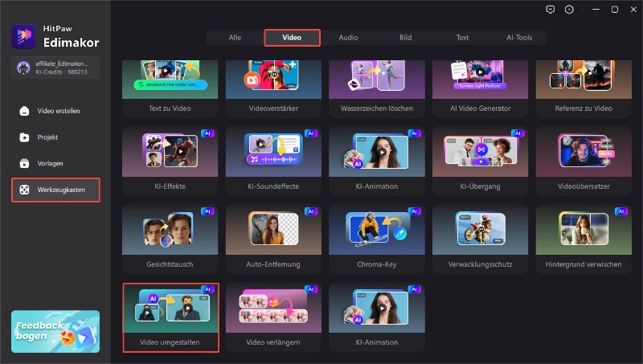The width and height of the screenshot is (643, 364).
Task: Open the Vorlagen templates icon
Action: point(25,163)
